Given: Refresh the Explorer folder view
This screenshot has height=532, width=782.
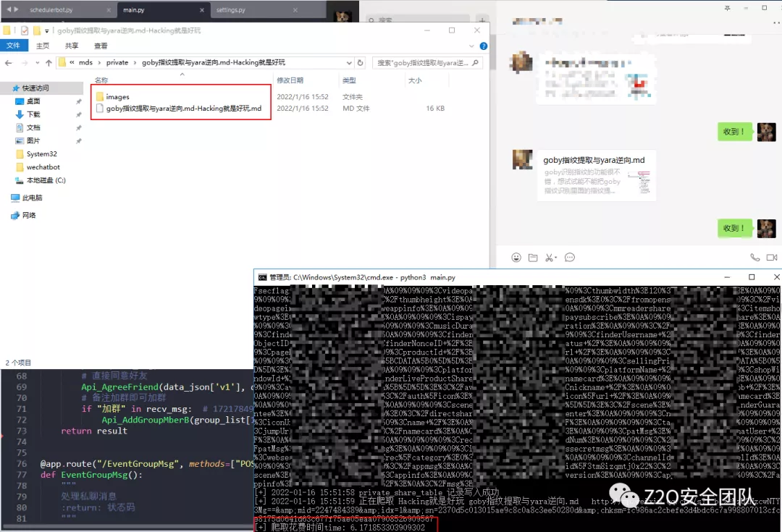Looking at the screenshot, I should point(360,63).
